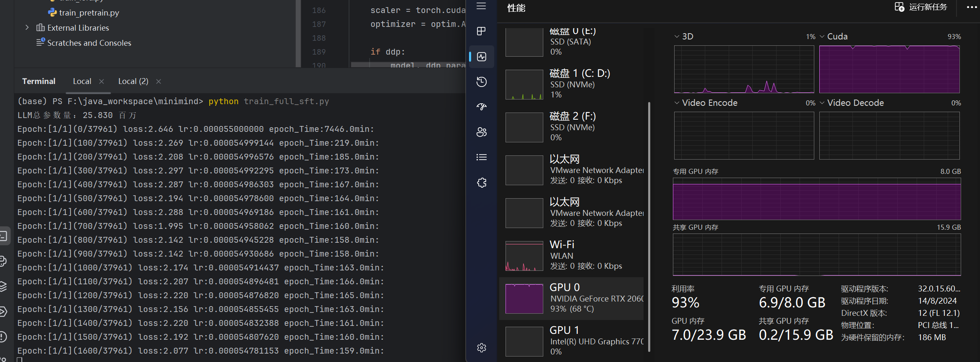Screen dimensions: 980x362
Task: Open the Services page icon
Action: tap(481, 183)
